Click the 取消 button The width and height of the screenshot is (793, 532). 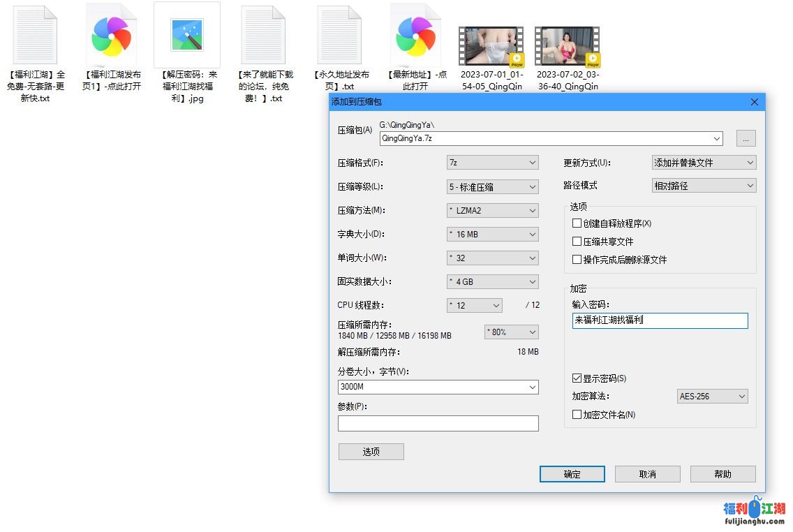(x=648, y=474)
